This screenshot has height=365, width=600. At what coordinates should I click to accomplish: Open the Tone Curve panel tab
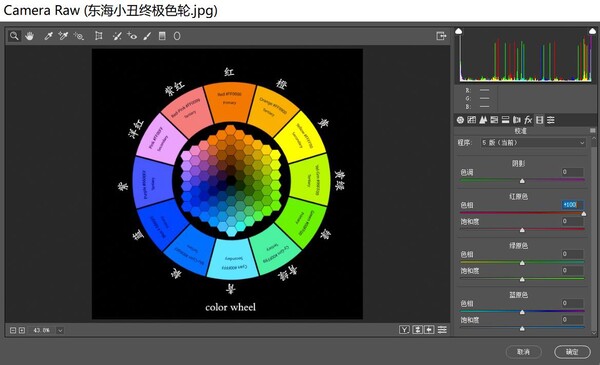pos(472,120)
